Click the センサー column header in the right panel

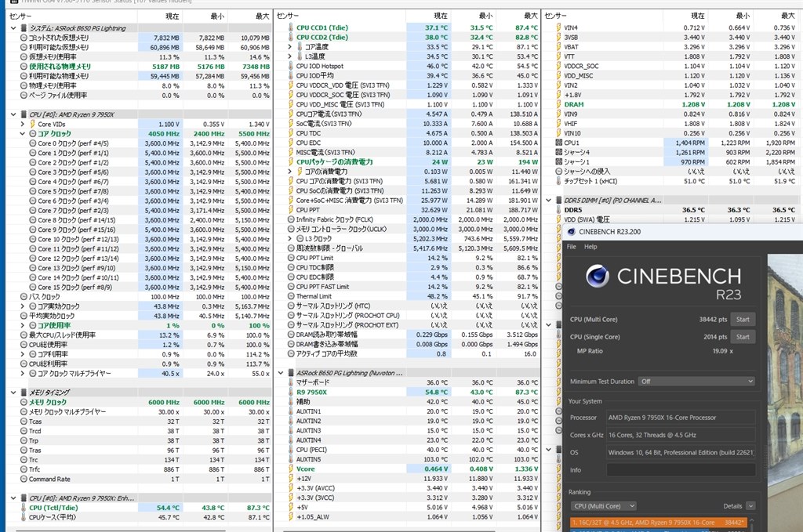[x=556, y=16]
